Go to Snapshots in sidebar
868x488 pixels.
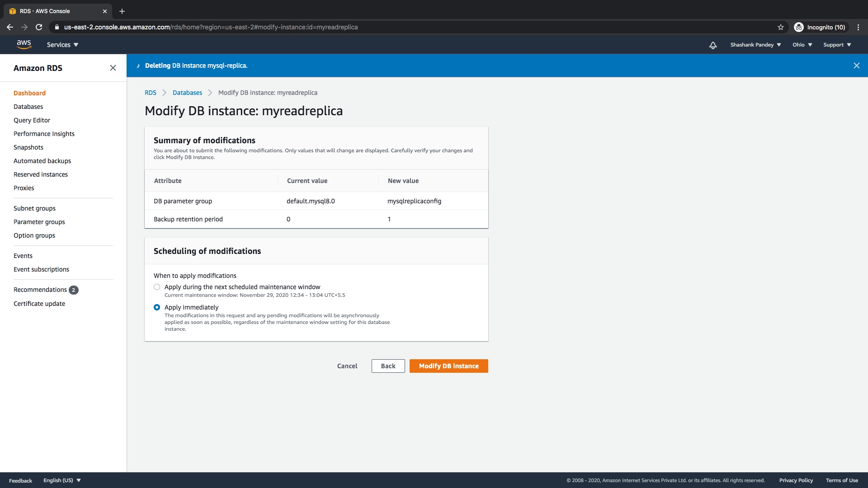28,147
